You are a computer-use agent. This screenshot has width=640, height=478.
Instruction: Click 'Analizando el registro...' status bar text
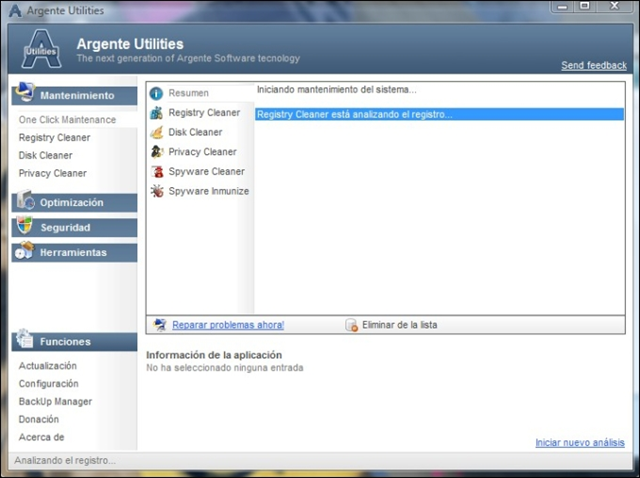pos(65,460)
